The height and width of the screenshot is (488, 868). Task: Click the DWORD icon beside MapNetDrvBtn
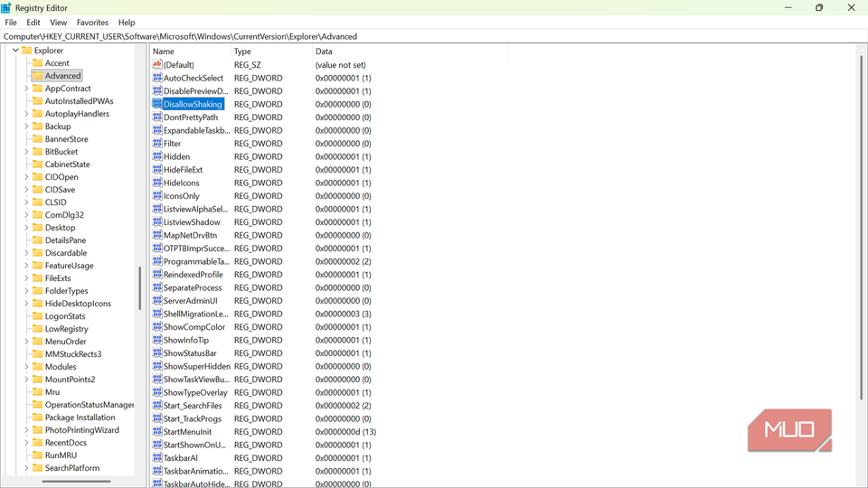click(157, 235)
